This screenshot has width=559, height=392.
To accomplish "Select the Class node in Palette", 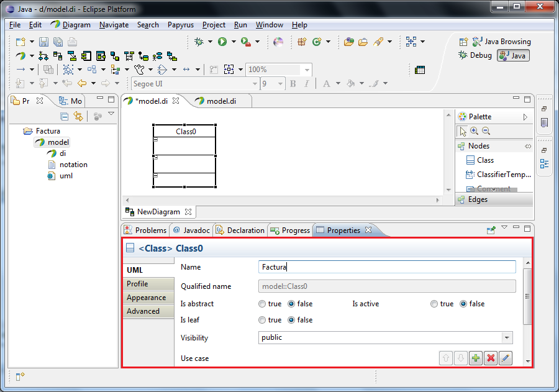I will tap(484, 160).
